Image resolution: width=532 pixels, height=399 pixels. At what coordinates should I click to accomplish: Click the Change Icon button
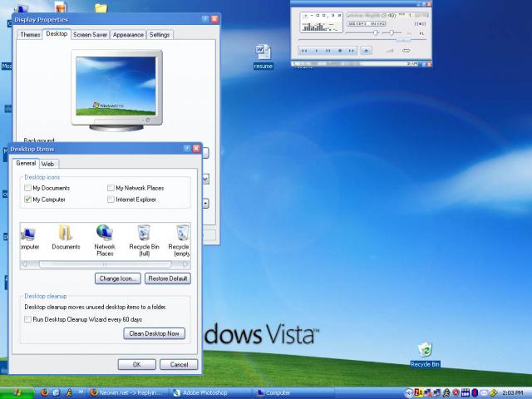point(118,278)
